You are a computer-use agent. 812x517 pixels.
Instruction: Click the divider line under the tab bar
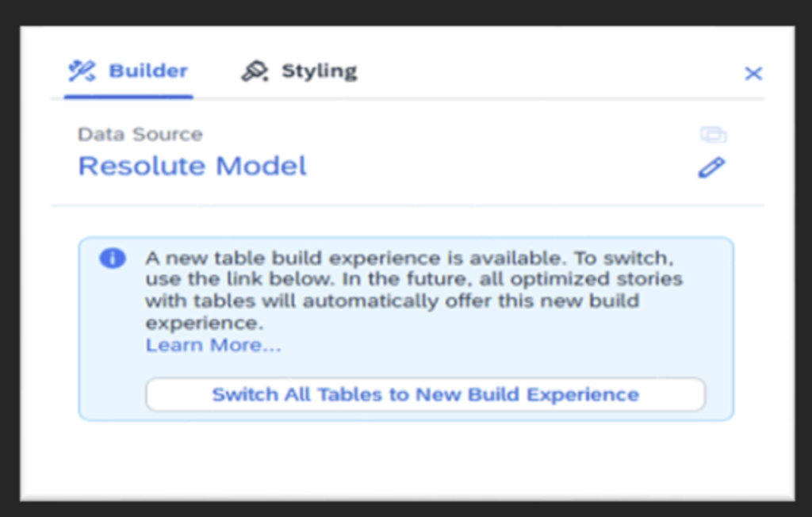pyautogui.click(x=476, y=98)
